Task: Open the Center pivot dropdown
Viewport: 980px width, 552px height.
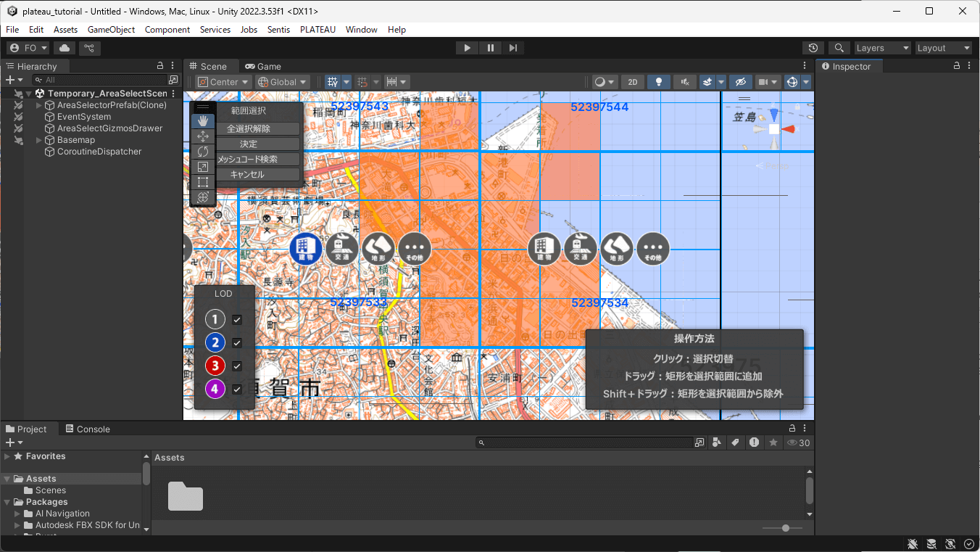Action: point(223,82)
